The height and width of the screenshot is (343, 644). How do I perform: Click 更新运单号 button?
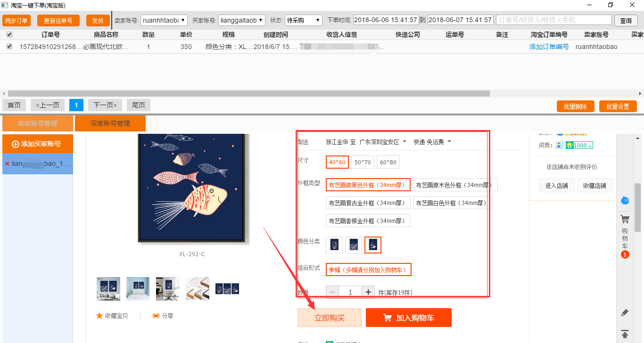[x=58, y=21]
